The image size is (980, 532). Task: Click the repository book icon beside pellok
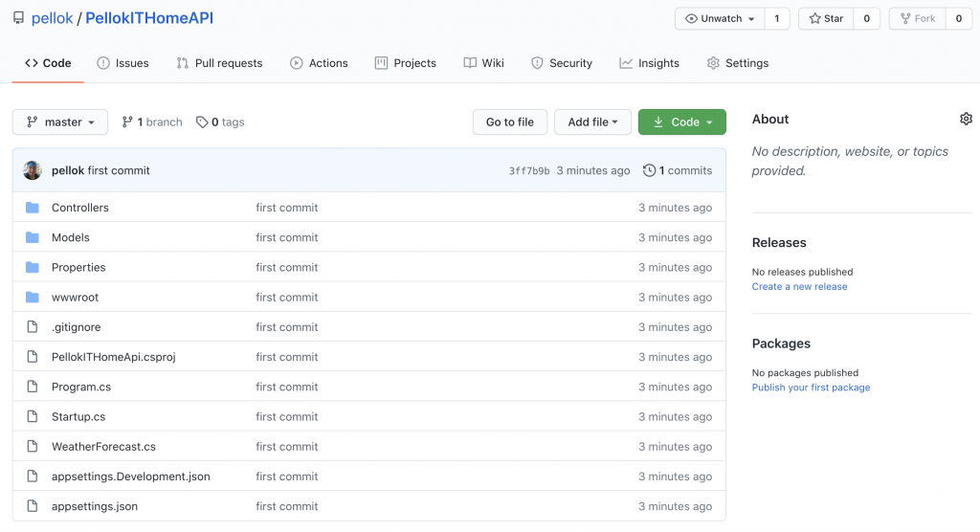[x=19, y=18]
